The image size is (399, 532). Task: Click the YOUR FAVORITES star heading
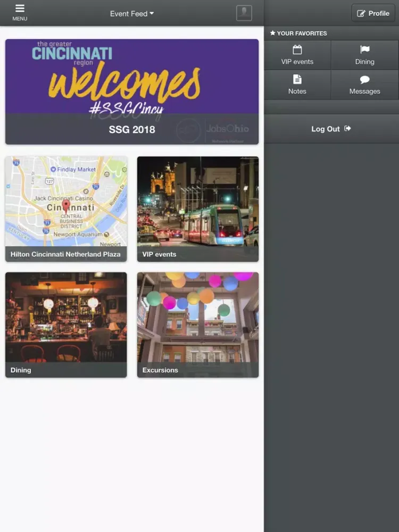point(298,33)
